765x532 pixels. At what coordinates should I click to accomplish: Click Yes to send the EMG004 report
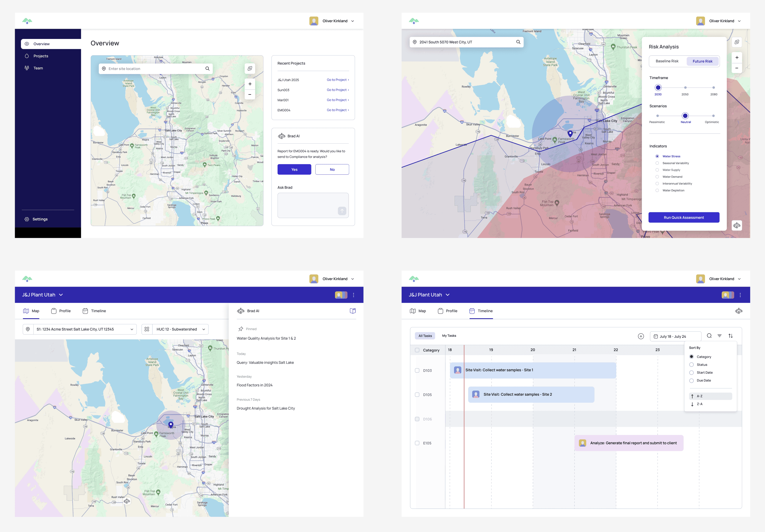(x=294, y=170)
